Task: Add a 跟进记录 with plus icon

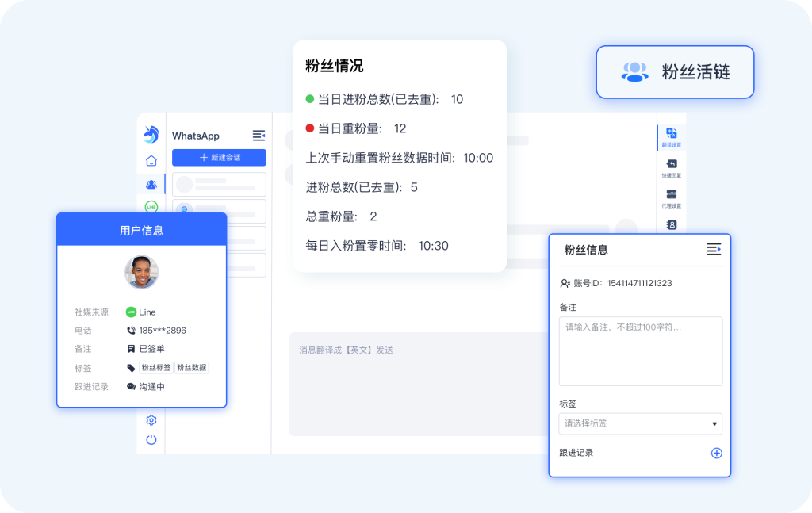Action: 716,453
